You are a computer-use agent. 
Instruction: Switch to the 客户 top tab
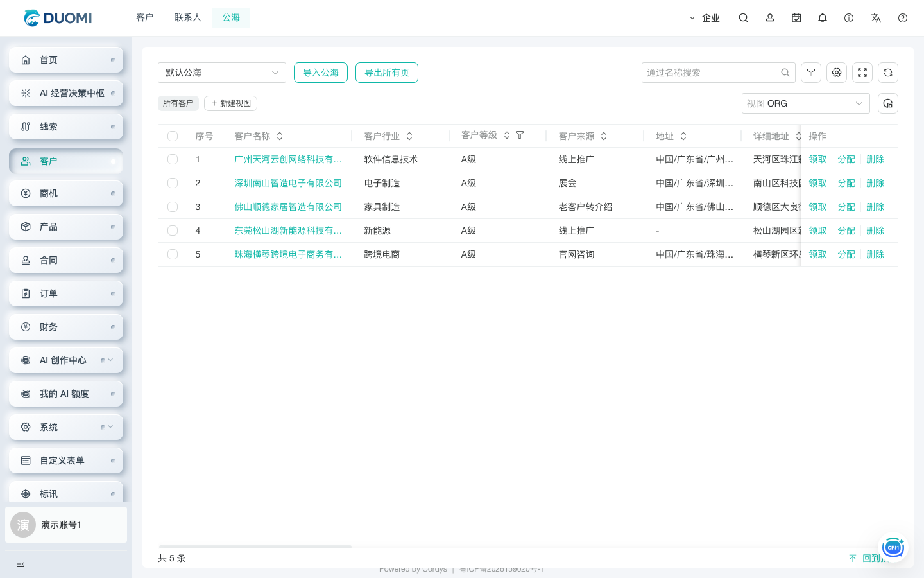(145, 18)
